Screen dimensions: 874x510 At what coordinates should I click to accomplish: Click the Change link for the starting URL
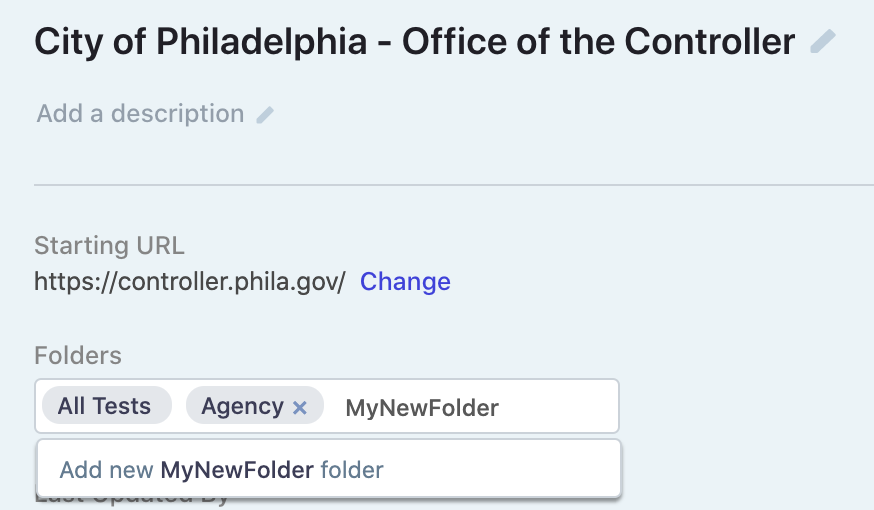click(x=405, y=282)
